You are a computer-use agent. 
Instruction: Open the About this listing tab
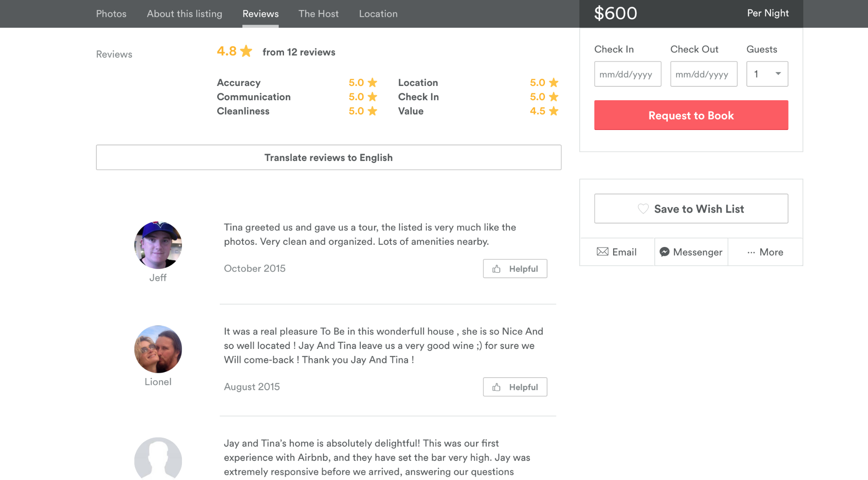[185, 14]
